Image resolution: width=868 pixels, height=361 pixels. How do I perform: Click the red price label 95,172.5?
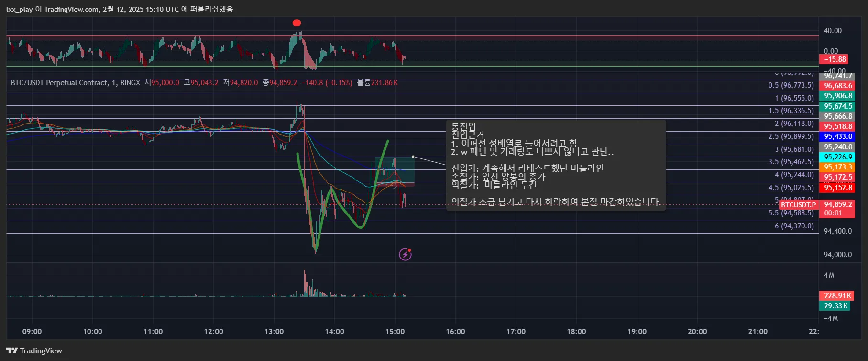(838, 177)
